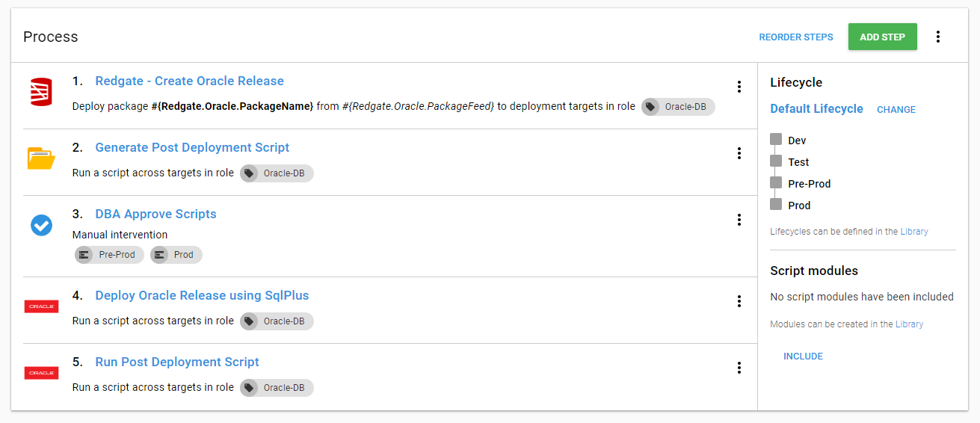Expand the options menu for DBA Approve Scripts
The image size is (980, 423).
coord(739,220)
